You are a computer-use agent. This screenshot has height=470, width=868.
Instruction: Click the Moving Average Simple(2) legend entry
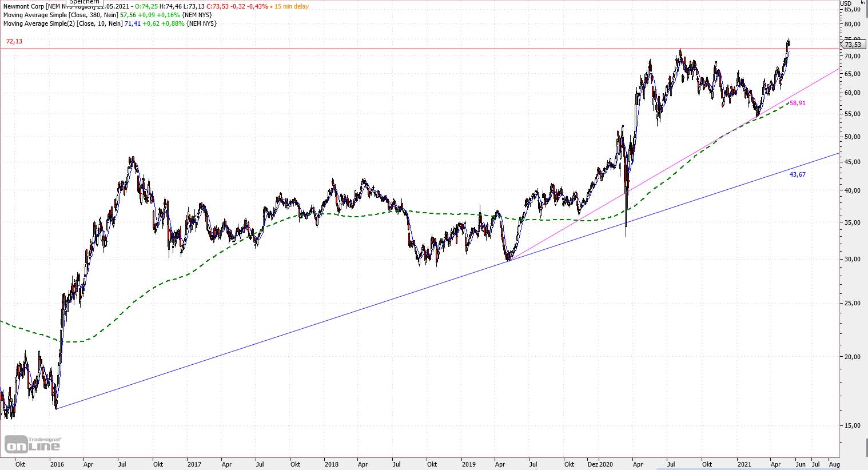[110, 23]
